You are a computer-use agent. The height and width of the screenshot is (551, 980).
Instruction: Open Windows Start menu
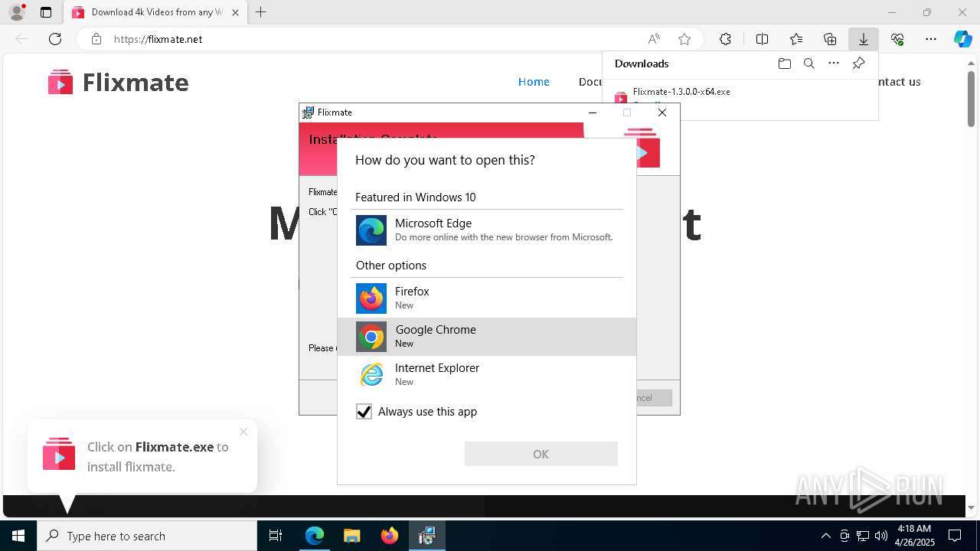[18, 536]
